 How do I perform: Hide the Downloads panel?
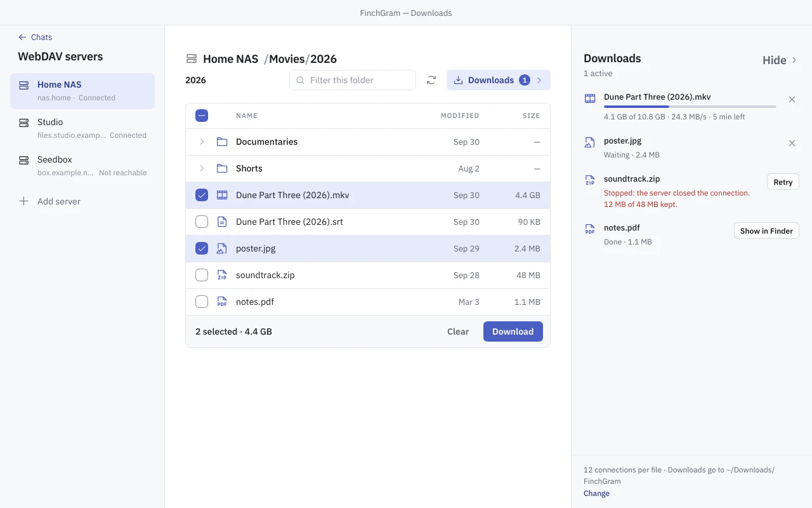click(780, 60)
